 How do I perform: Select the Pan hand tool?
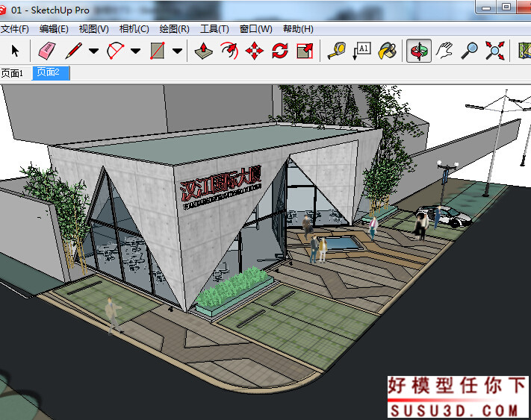pyautogui.click(x=444, y=51)
